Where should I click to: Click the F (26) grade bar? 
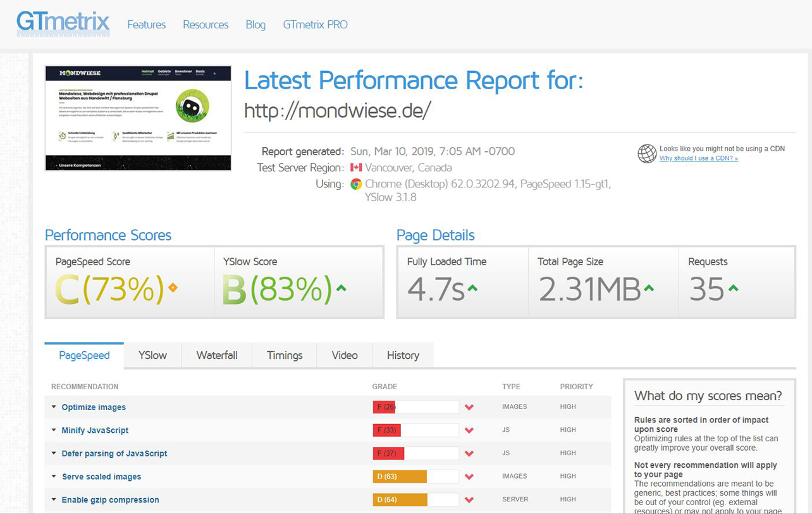[415, 407]
